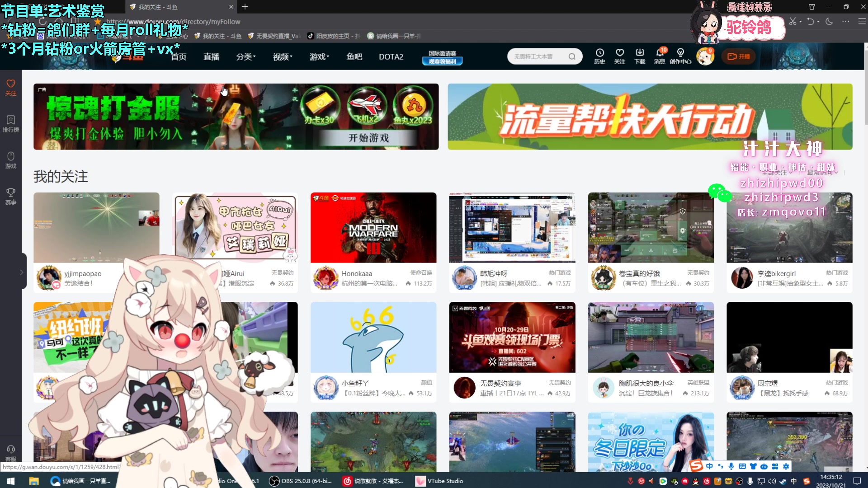Go to 直播 in the navigation bar

pos(211,56)
